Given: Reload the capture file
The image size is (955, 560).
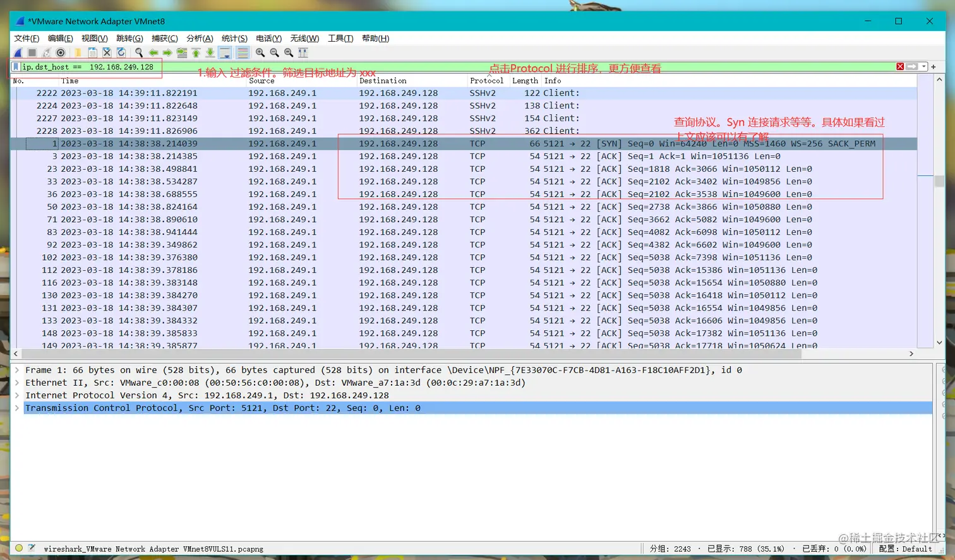Looking at the screenshot, I should 121,53.
